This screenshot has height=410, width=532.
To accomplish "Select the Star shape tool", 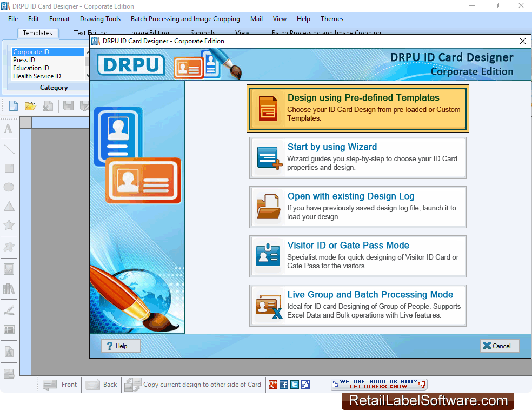I will (x=8, y=226).
